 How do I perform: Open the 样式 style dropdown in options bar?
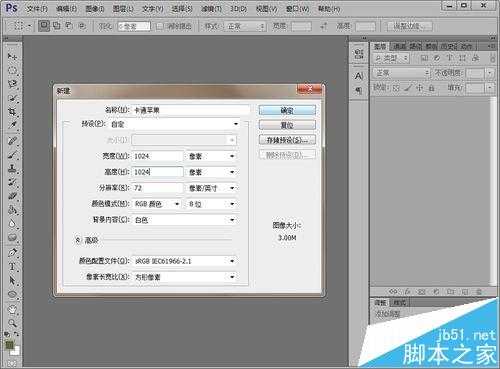pyautogui.click(x=246, y=26)
